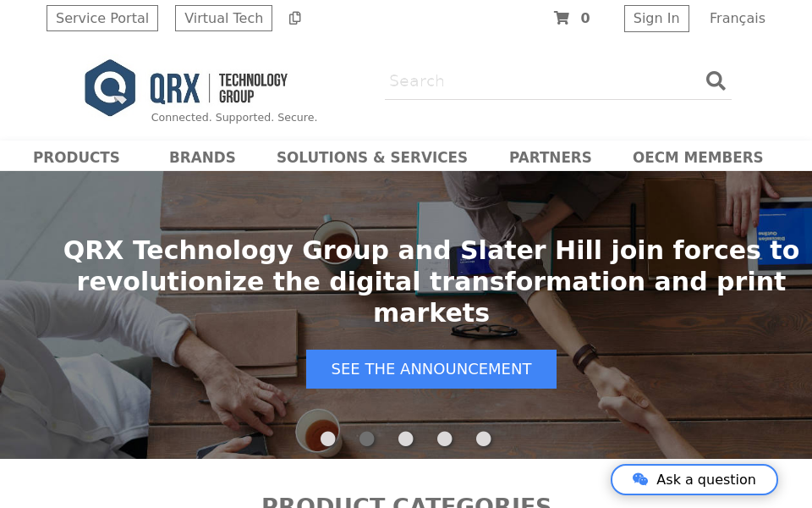This screenshot has height=508, width=812.
Task: Select the fourth carousel slide dot
Action: coord(444,439)
